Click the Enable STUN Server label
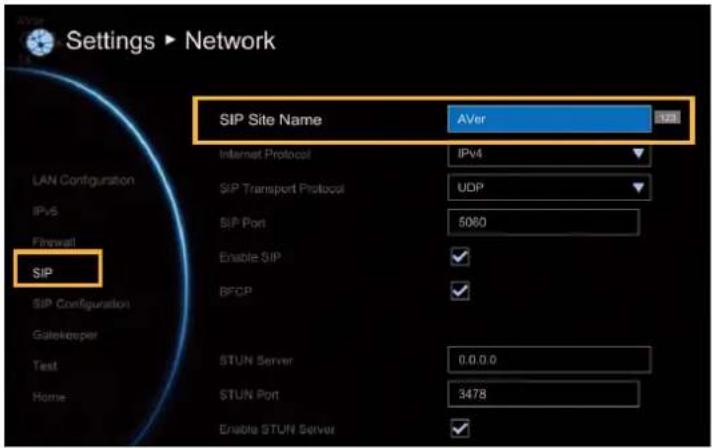The image size is (712, 448). click(x=277, y=429)
